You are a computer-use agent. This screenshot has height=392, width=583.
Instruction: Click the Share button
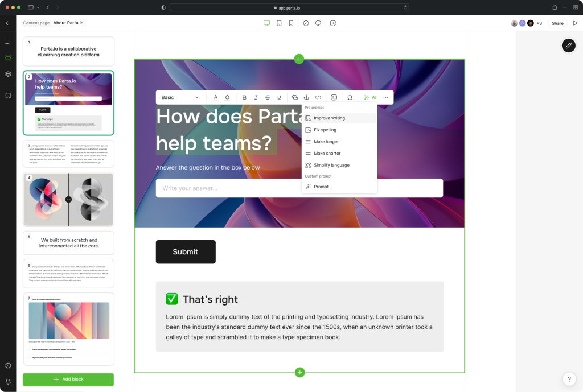pos(557,23)
